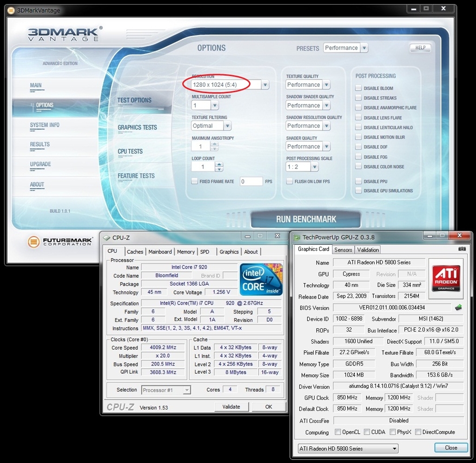Viewport: 476px width, 463px height.
Task: Click the 3DMark Vantage title bar icon
Action: pyautogui.click(x=11, y=10)
